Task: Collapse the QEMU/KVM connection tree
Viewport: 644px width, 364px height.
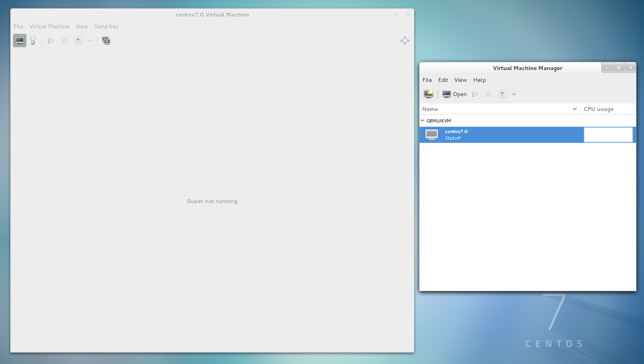Action: tap(423, 121)
